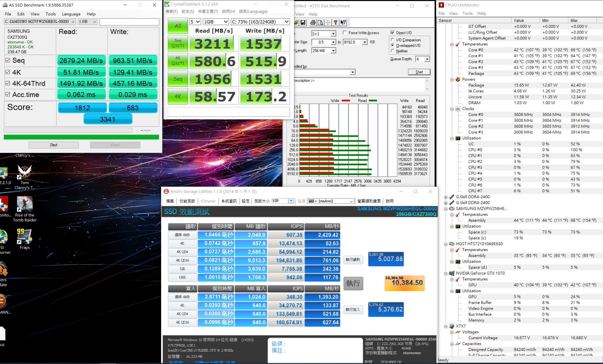Viewport: 603px width, 364px height.
Task: Select the Overlapped I/O radio button
Action: 393,45
